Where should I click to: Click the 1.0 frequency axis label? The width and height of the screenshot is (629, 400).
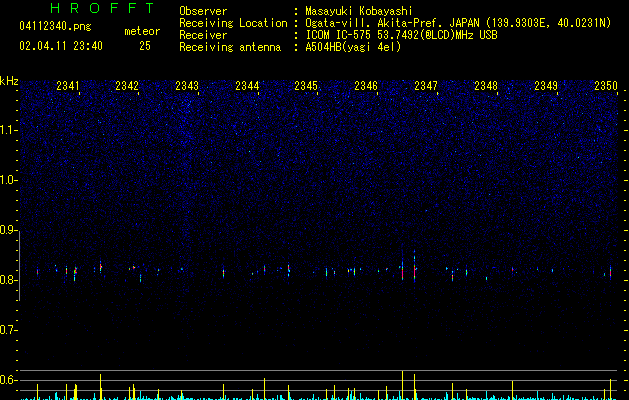coord(8,180)
